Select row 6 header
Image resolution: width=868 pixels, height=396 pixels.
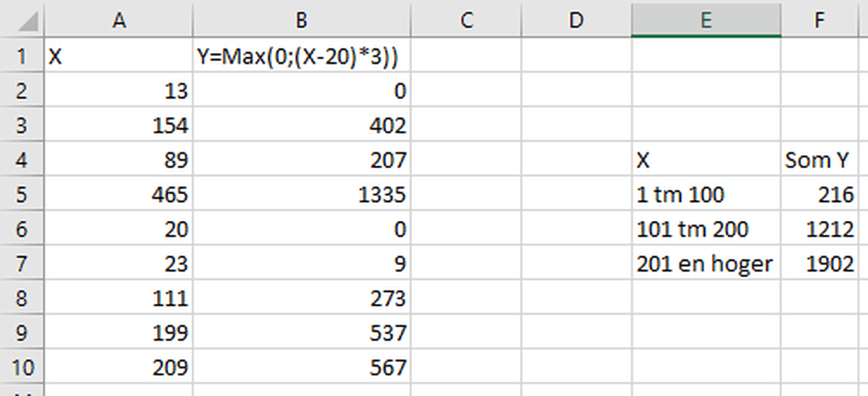21,229
